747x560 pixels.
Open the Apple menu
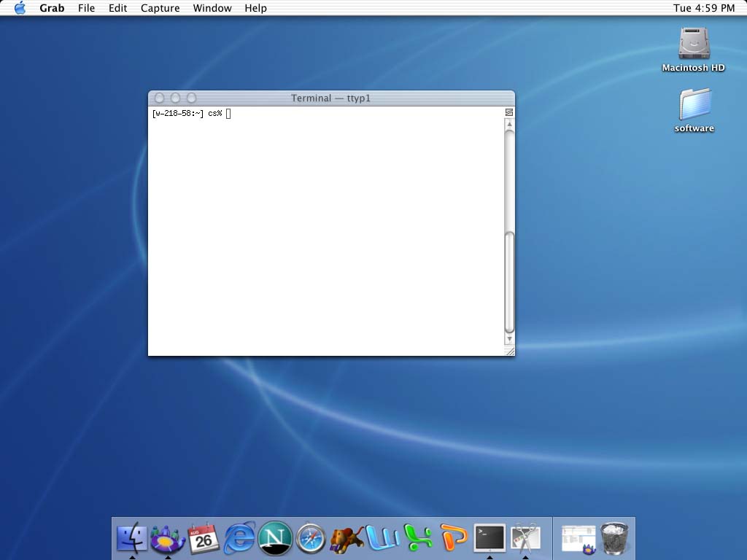pos(20,8)
